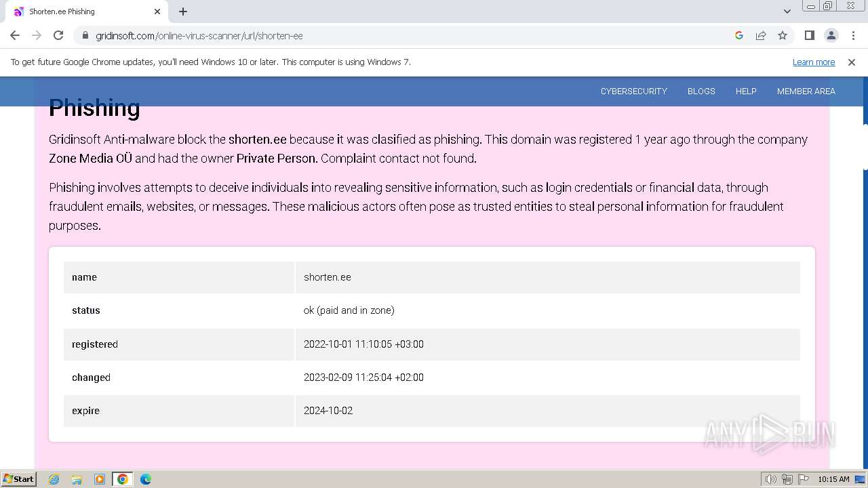Click the Zone Media OÜ text

pyautogui.click(x=90, y=159)
